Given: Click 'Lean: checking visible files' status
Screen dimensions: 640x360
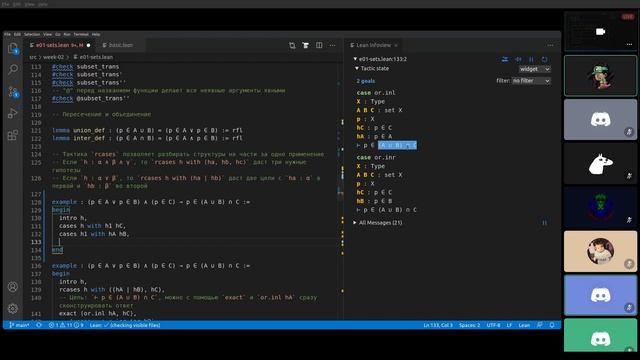Looking at the screenshot, I should 125,325.
